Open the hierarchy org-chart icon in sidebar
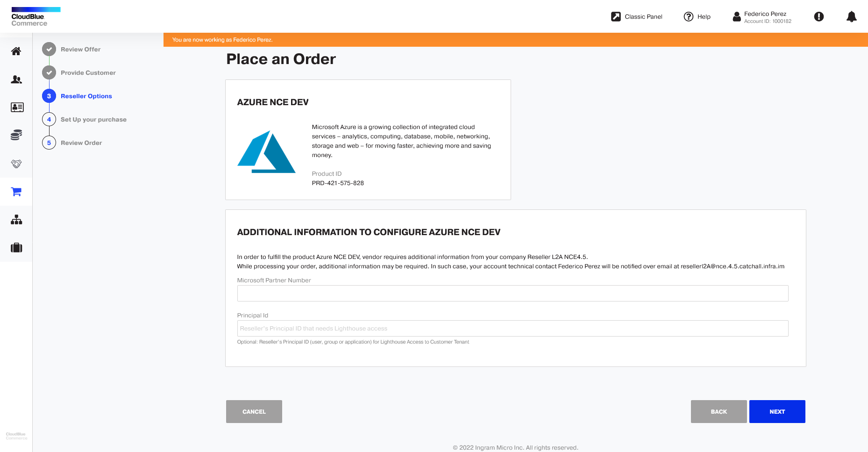Screen dimensions: 868x452 [16, 220]
